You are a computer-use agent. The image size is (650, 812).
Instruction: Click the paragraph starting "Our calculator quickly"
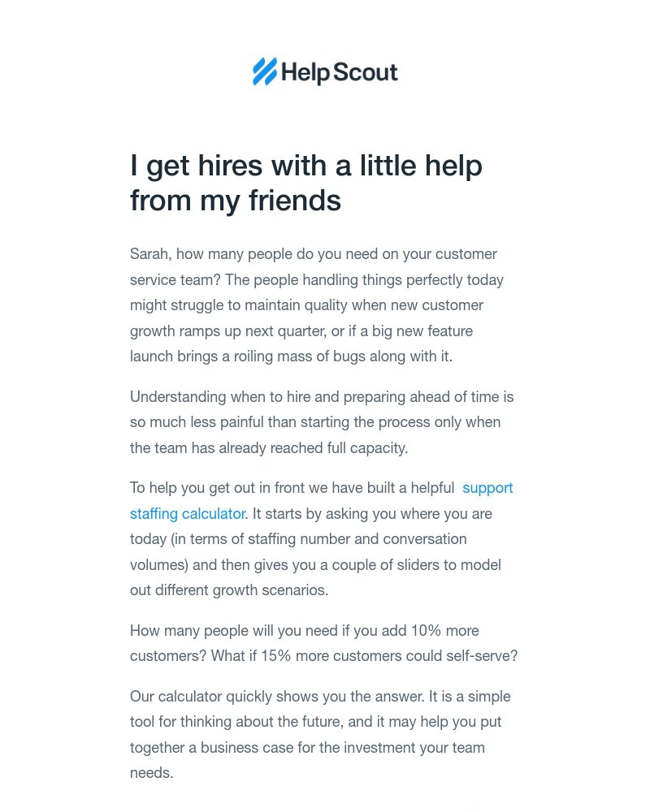[x=320, y=722]
